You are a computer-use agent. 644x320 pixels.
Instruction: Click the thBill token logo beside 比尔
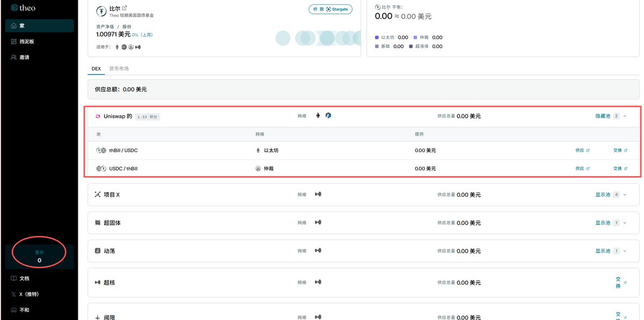(101, 11)
